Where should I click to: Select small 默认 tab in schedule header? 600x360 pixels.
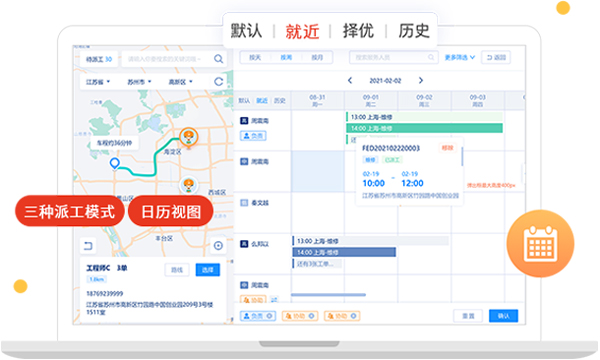[244, 101]
